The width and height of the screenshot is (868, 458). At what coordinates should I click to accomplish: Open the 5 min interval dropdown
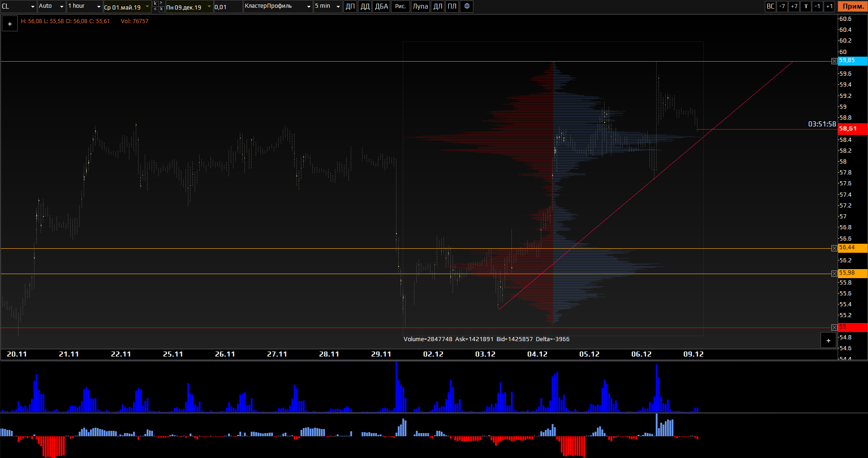point(338,6)
